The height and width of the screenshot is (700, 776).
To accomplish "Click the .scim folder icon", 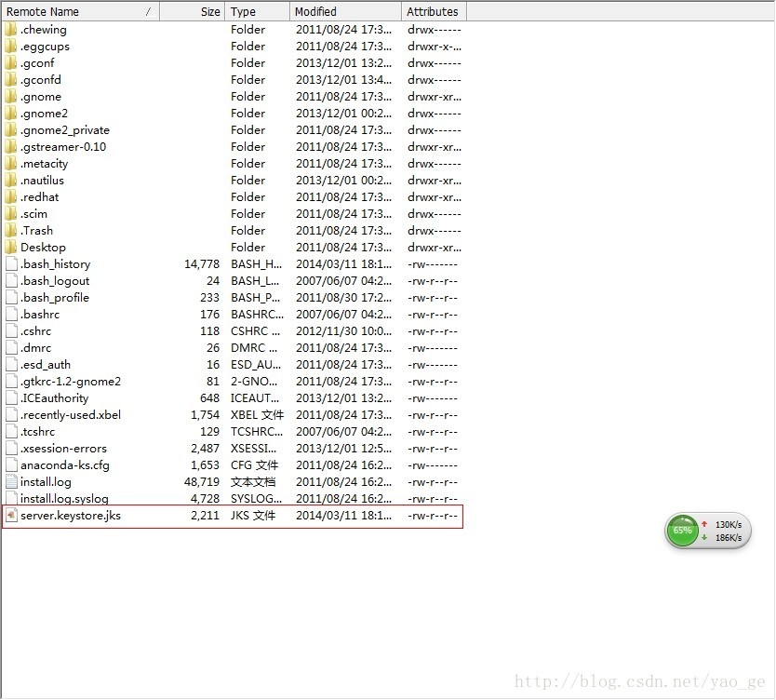I will click(11, 214).
